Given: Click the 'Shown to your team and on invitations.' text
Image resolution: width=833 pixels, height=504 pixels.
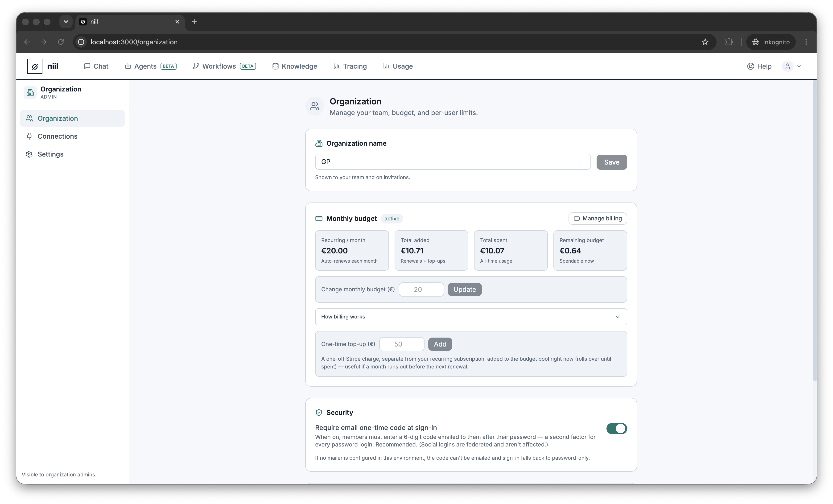Looking at the screenshot, I should tap(363, 177).
